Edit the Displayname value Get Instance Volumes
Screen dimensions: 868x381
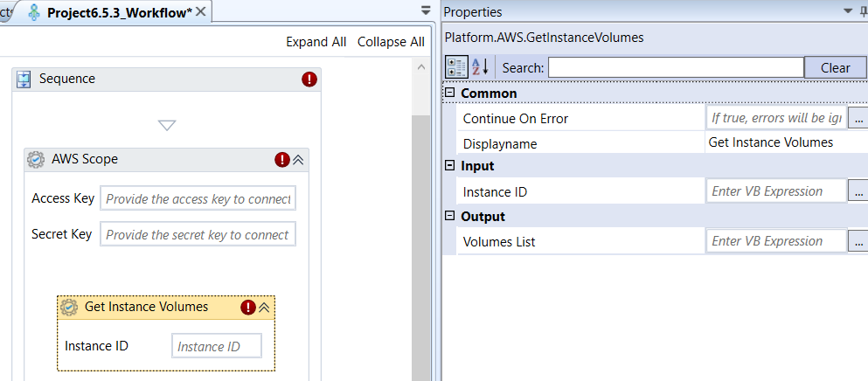(x=771, y=143)
